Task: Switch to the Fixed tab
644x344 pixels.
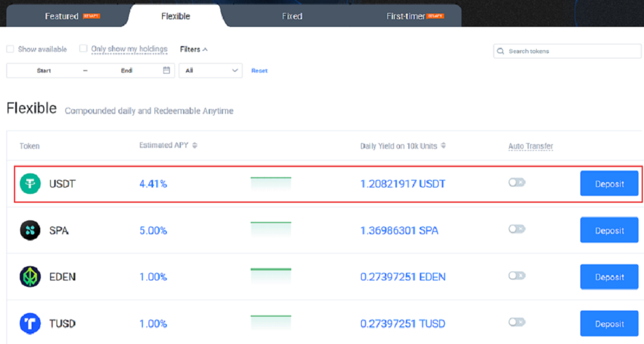Action: [292, 16]
